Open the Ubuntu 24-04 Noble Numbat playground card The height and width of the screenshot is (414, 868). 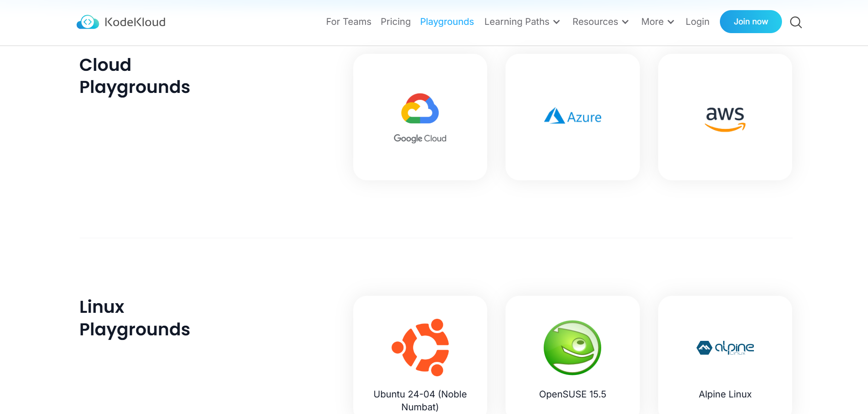420,363
